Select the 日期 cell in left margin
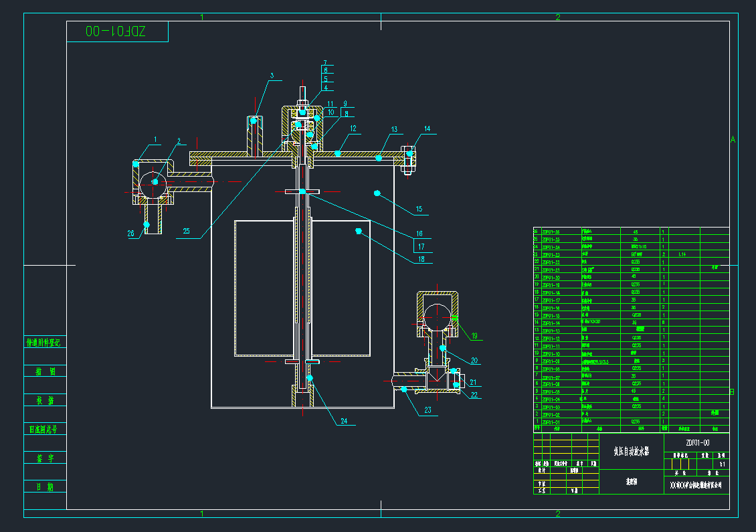 [x=45, y=487]
